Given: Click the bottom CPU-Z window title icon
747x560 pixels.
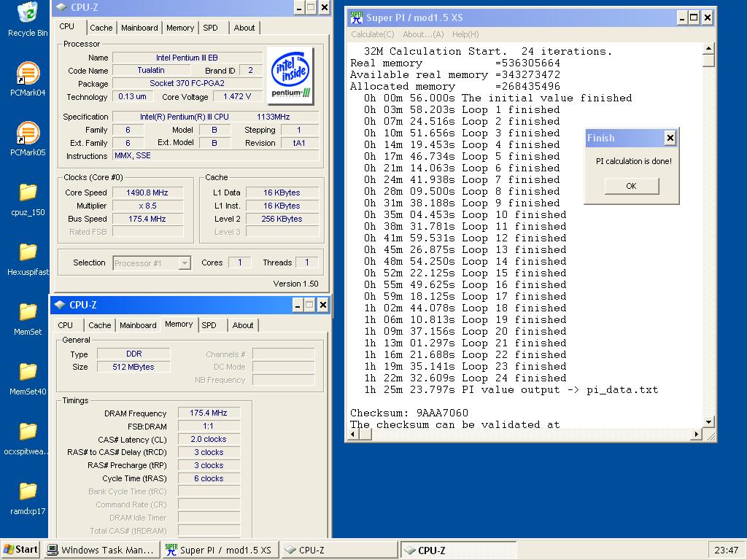Looking at the screenshot, I should click(x=60, y=305).
